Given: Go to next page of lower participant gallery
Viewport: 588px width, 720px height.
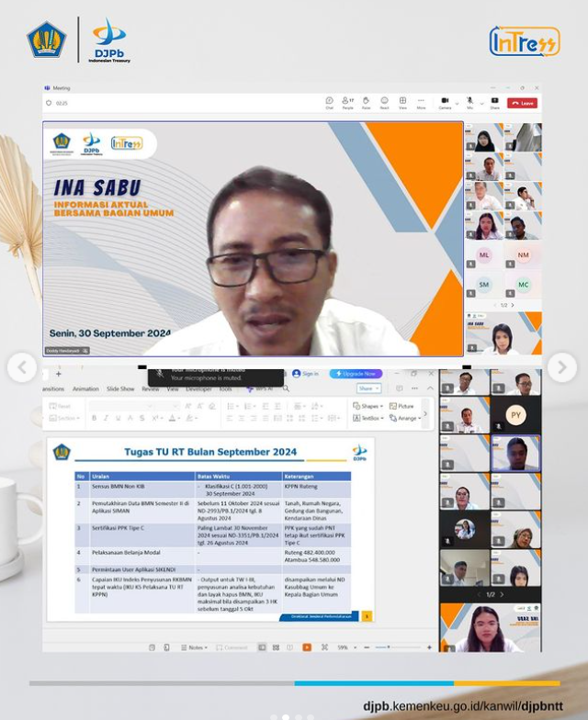Looking at the screenshot, I should [x=502, y=595].
